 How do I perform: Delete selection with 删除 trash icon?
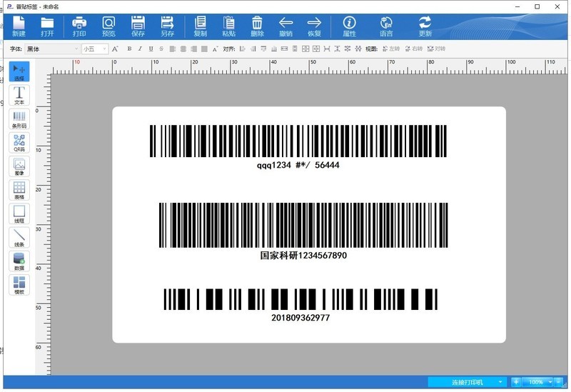tap(257, 26)
